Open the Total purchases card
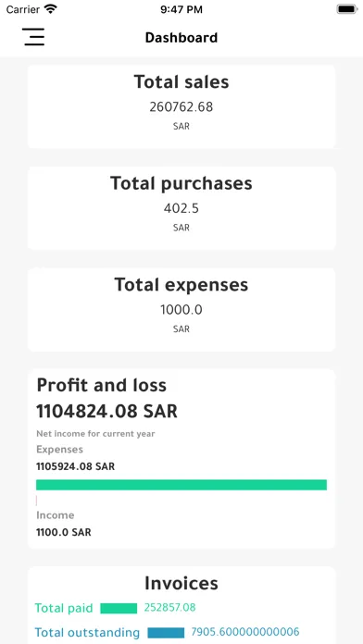 (x=181, y=208)
